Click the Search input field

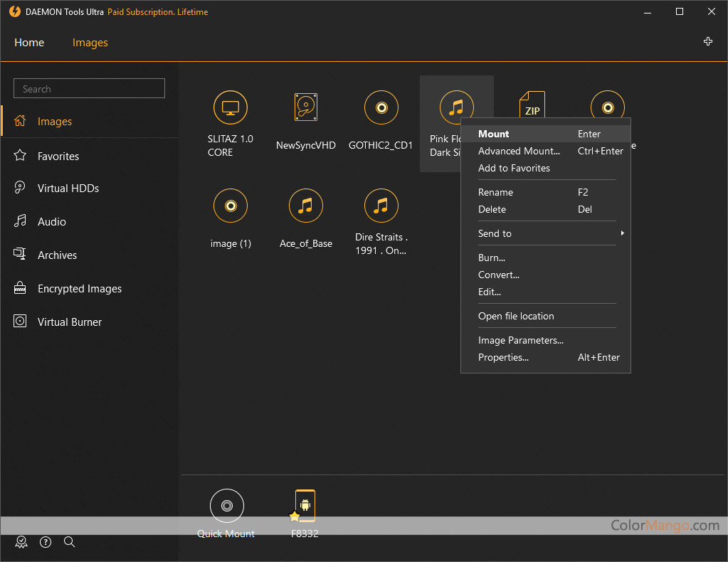[x=89, y=88]
